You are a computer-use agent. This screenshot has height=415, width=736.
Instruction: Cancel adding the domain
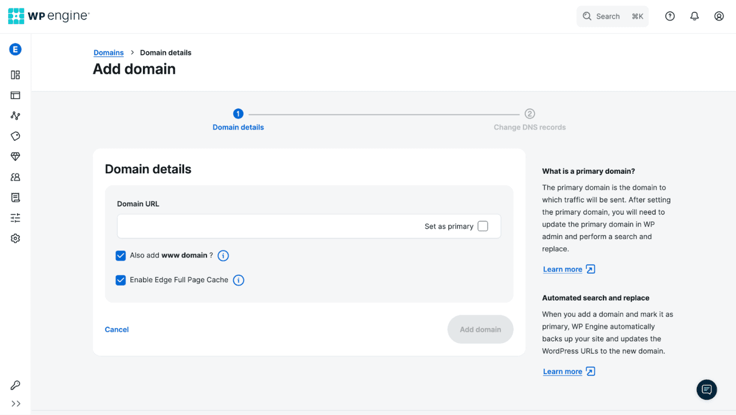click(x=117, y=330)
